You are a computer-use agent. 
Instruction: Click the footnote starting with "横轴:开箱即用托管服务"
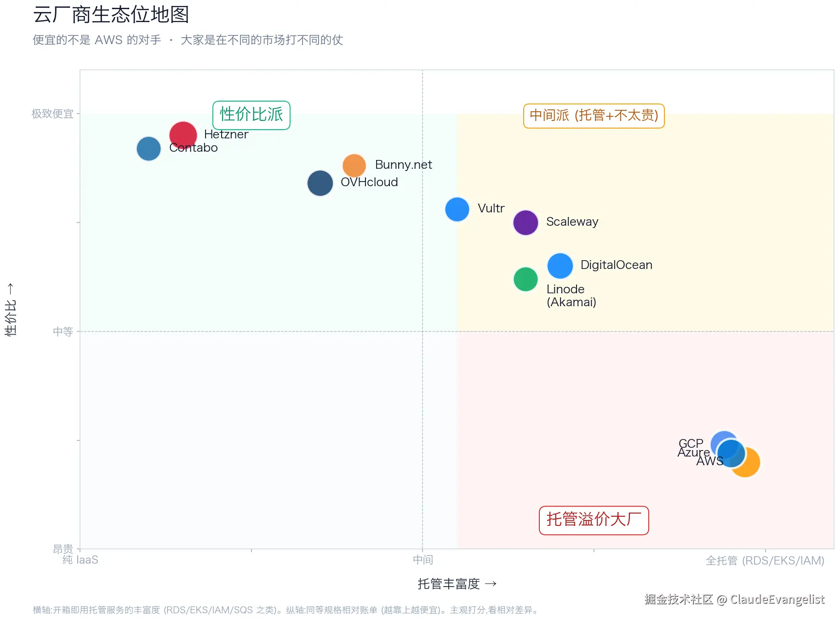(285, 610)
